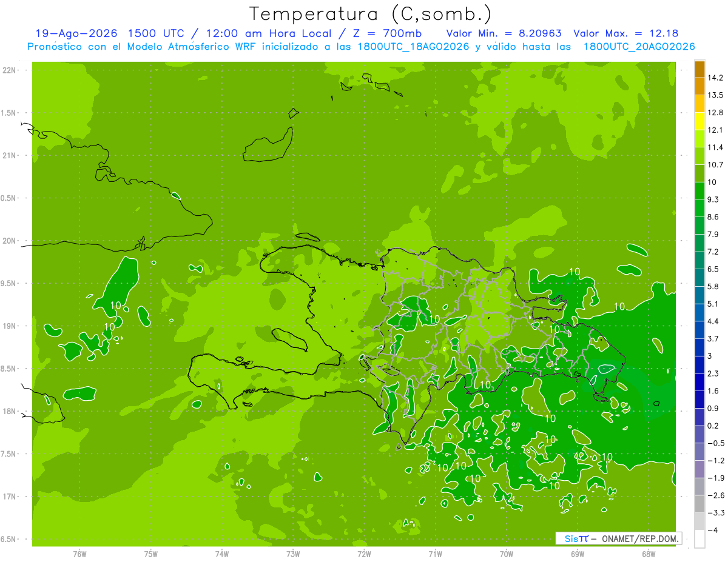728x562 pixels.
Task: Click latitude axis label '8.5N'
Action: [x=8, y=369]
